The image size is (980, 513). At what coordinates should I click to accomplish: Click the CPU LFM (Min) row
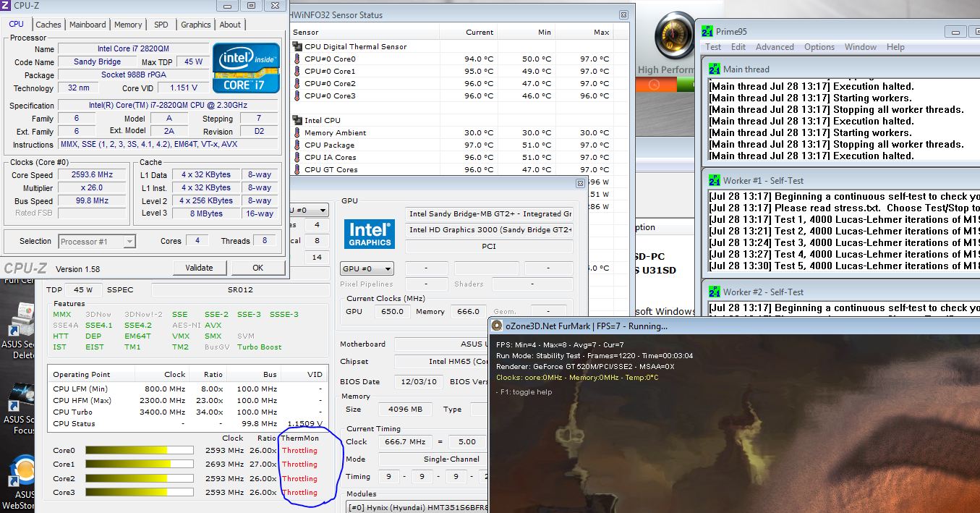coord(188,389)
